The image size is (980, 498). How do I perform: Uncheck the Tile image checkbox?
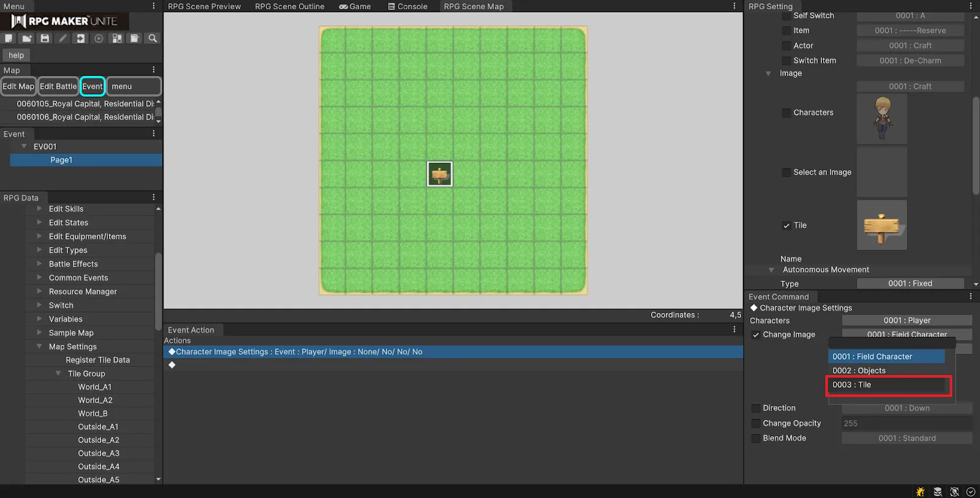(x=786, y=225)
